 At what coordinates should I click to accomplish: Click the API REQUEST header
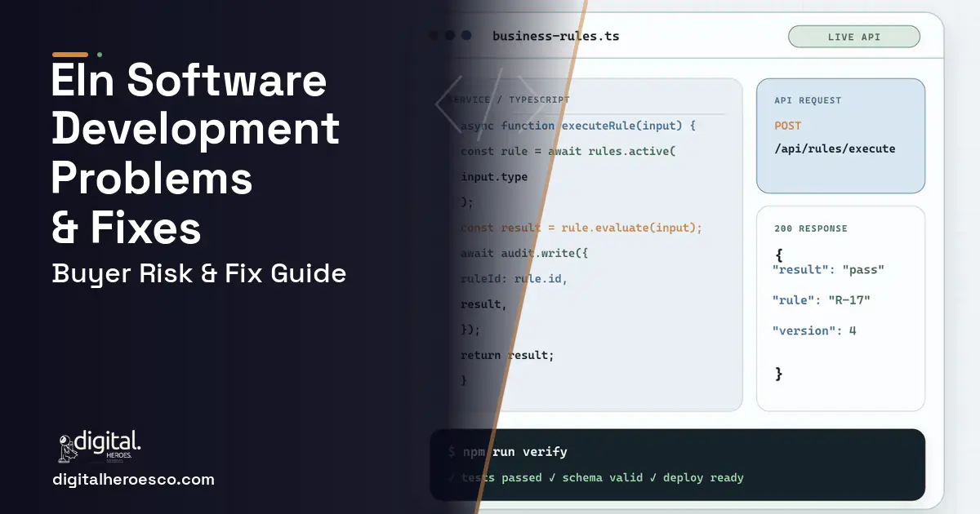pos(808,100)
